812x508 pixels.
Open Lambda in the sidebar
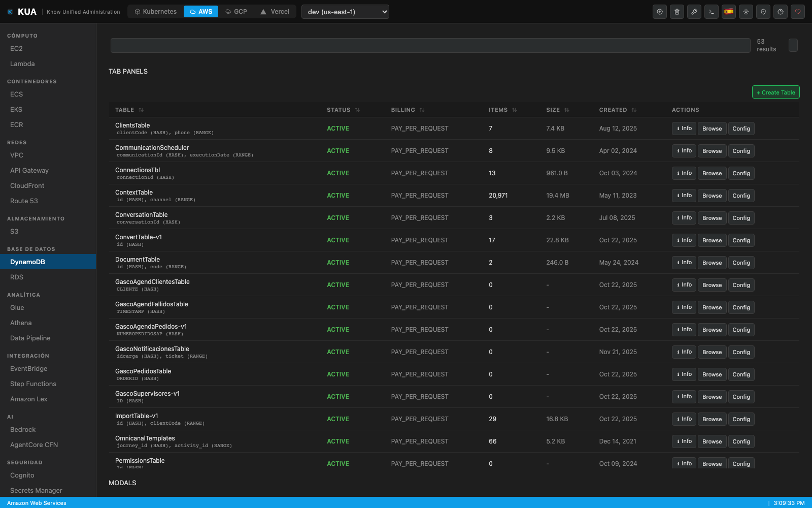pyautogui.click(x=48, y=64)
